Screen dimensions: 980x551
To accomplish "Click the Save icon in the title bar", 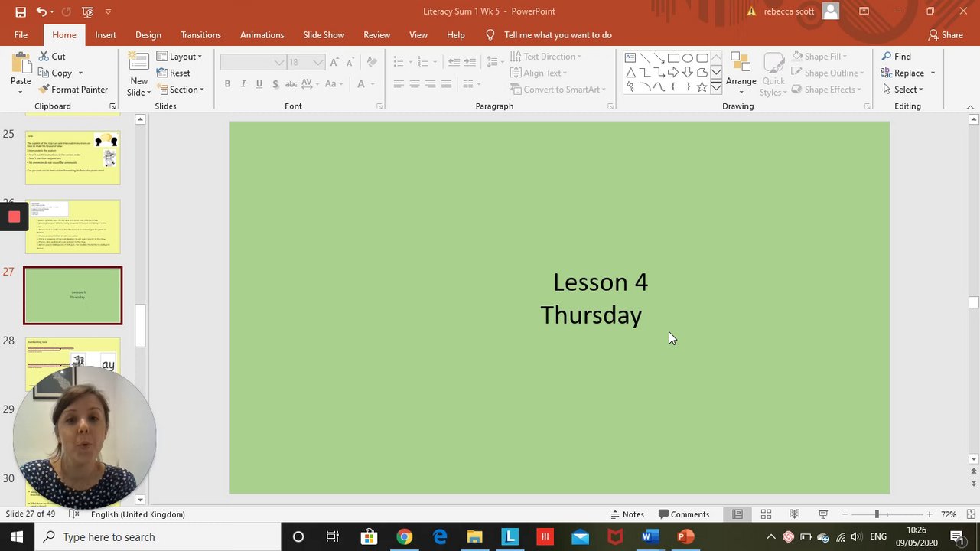I will (x=21, y=11).
